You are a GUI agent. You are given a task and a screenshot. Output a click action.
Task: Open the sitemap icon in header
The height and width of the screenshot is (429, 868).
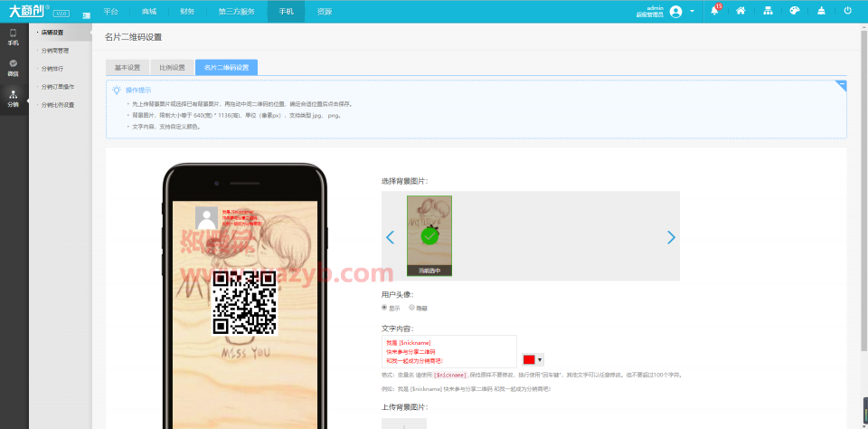click(x=768, y=11)
